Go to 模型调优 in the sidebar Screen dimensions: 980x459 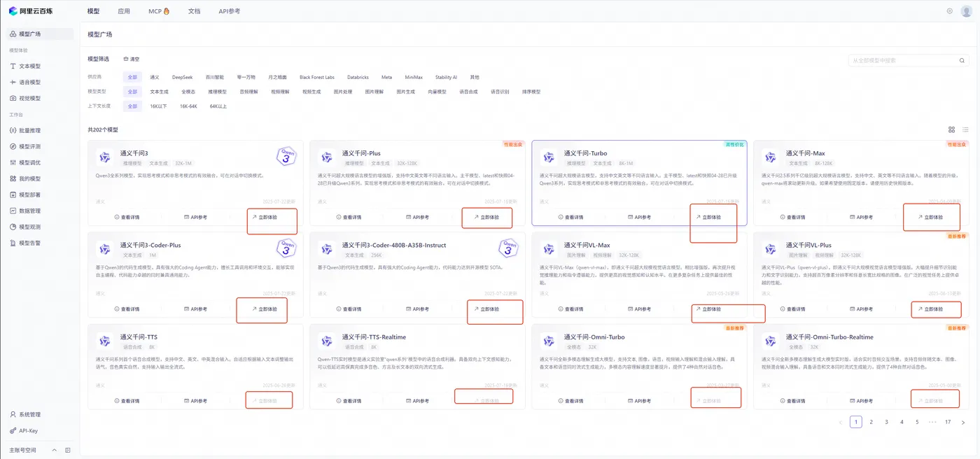click(24, 162)
